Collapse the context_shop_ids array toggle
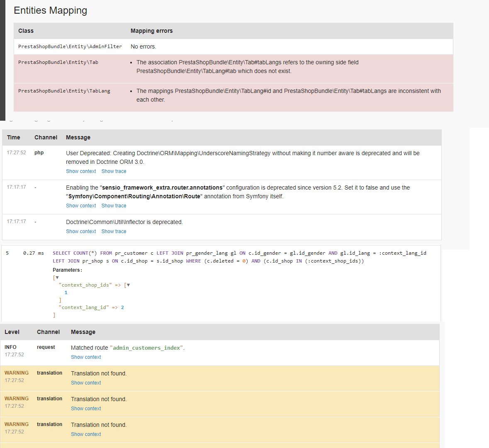Viewport: 489px width, 448px height. [x=128, y=285]
